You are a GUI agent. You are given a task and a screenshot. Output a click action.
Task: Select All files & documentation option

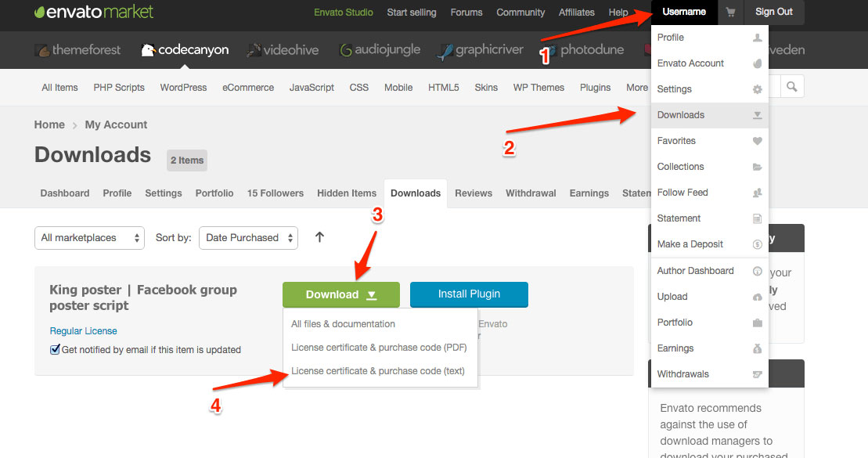click(343, 324)
